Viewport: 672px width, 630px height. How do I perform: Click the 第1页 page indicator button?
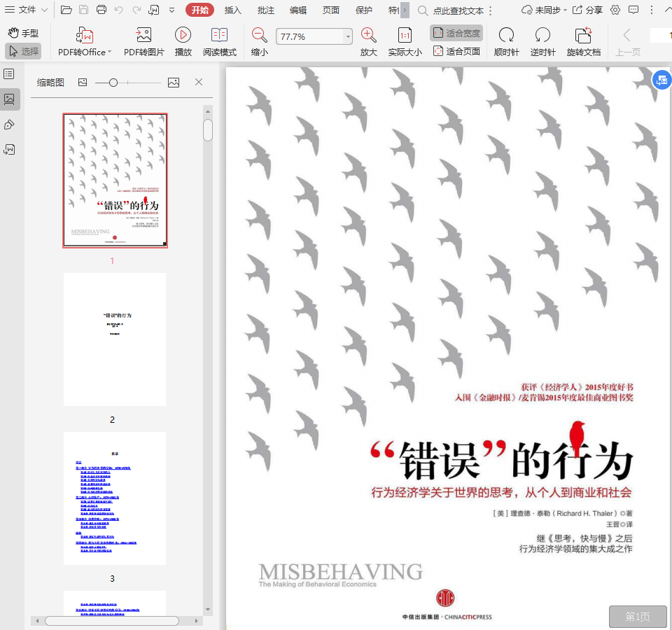click(638, 617)
